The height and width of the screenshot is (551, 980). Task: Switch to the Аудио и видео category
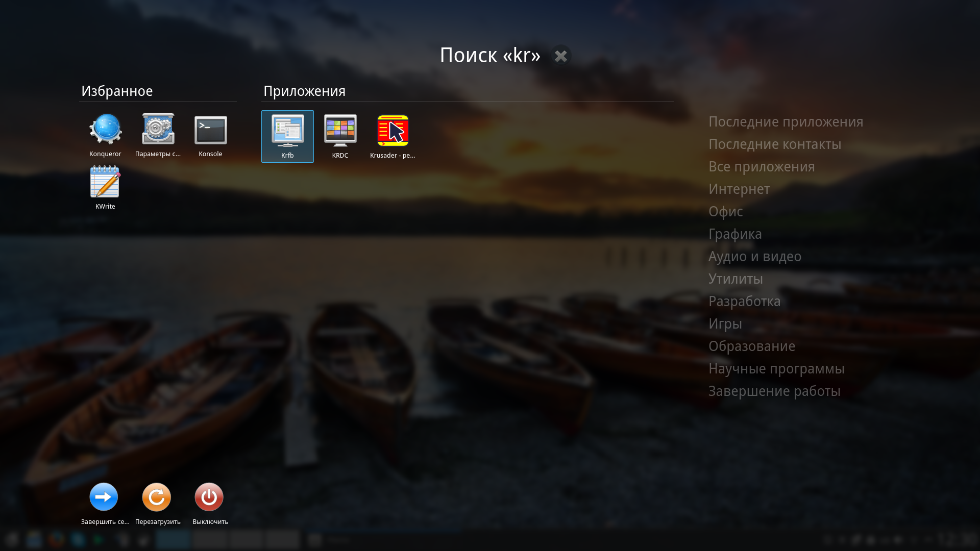click(x=754, y=257)
